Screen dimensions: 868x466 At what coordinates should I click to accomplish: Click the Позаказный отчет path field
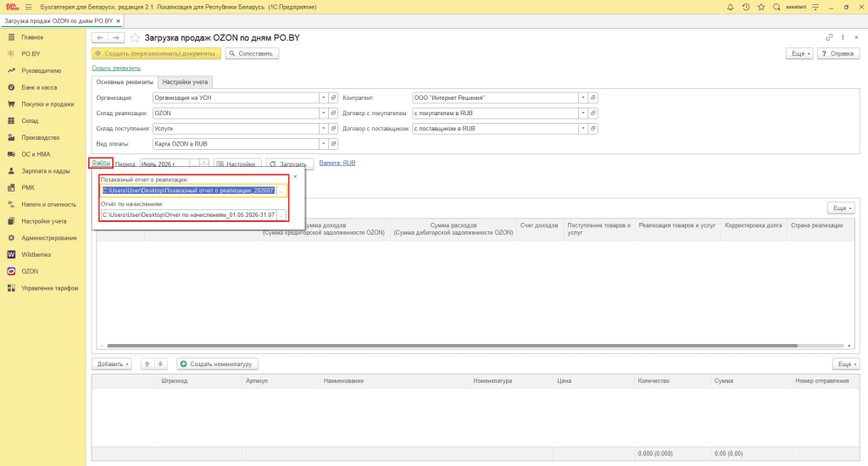tap(188, 191)
